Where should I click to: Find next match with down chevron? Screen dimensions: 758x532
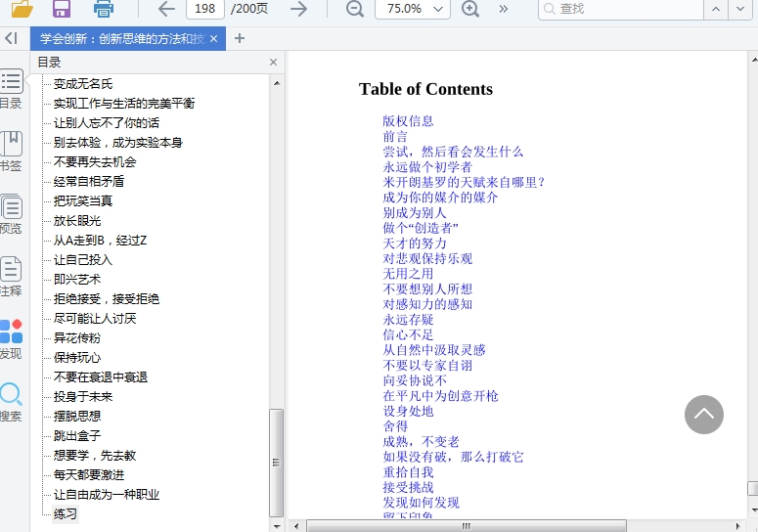click(x=740, y=9)
